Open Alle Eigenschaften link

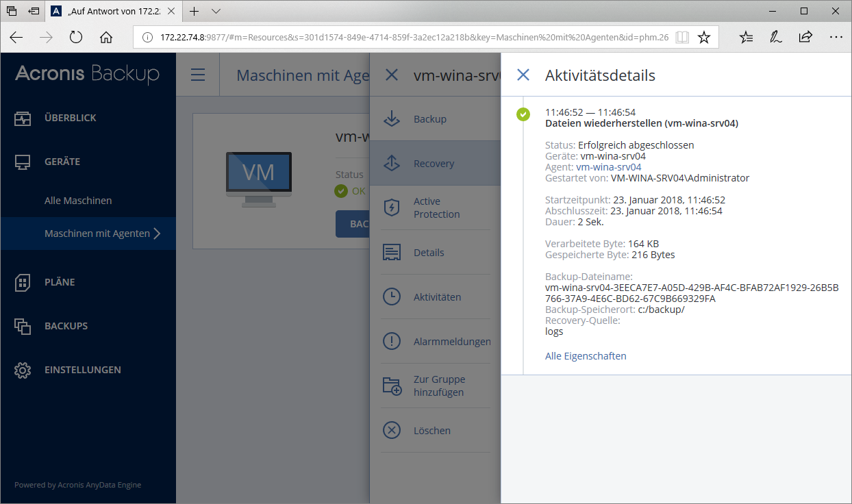(x=586, y=356)
